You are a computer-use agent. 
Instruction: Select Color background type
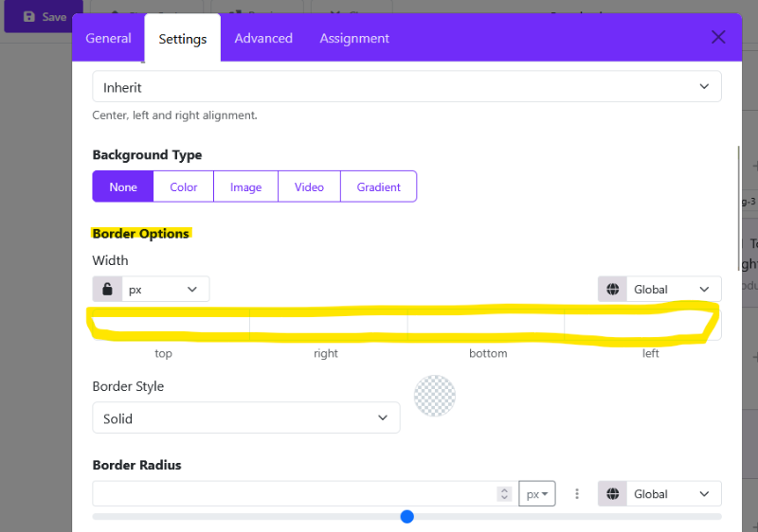click(x=184, y=187)
